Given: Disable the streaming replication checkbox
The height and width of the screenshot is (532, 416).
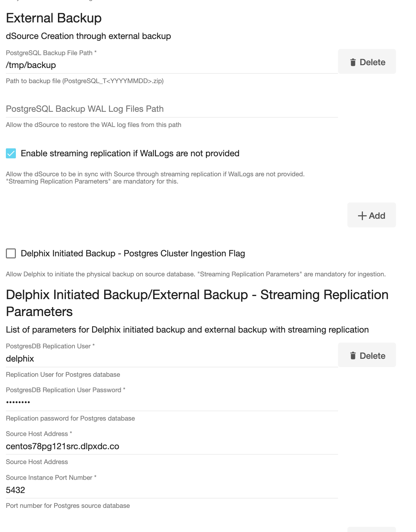Looking at the screenshot, I should coord(11,154).
